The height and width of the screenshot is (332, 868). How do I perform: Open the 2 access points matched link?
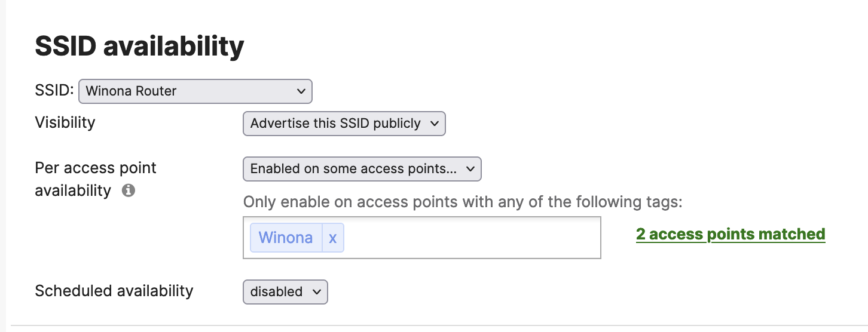[730, 234]
